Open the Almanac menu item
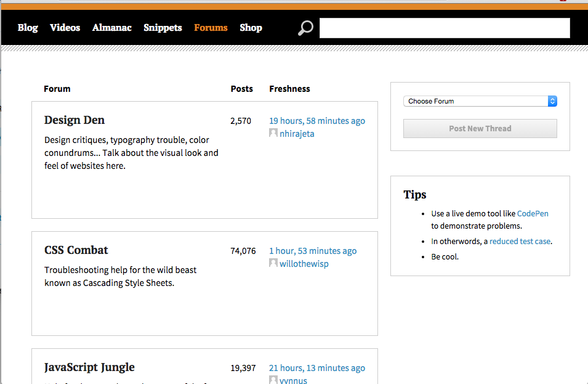The height and width of the screenshot is (384, 588). [111, 28]
